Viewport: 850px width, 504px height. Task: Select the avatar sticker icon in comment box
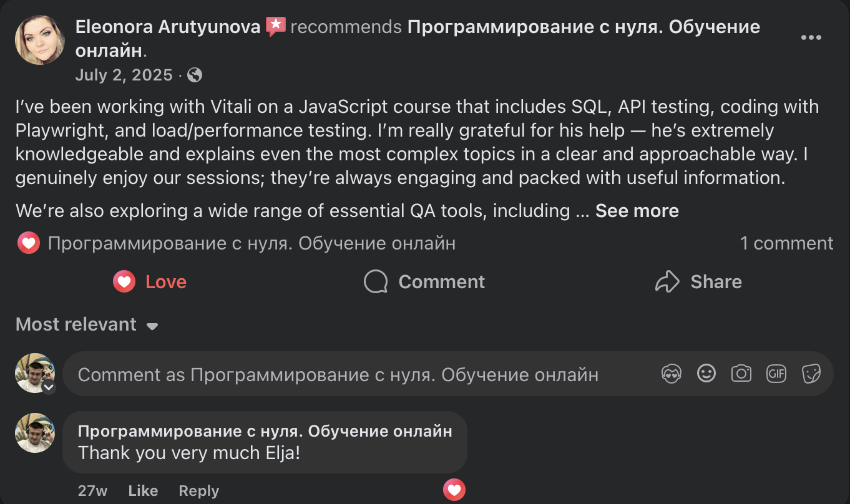(x=672, y=373)
